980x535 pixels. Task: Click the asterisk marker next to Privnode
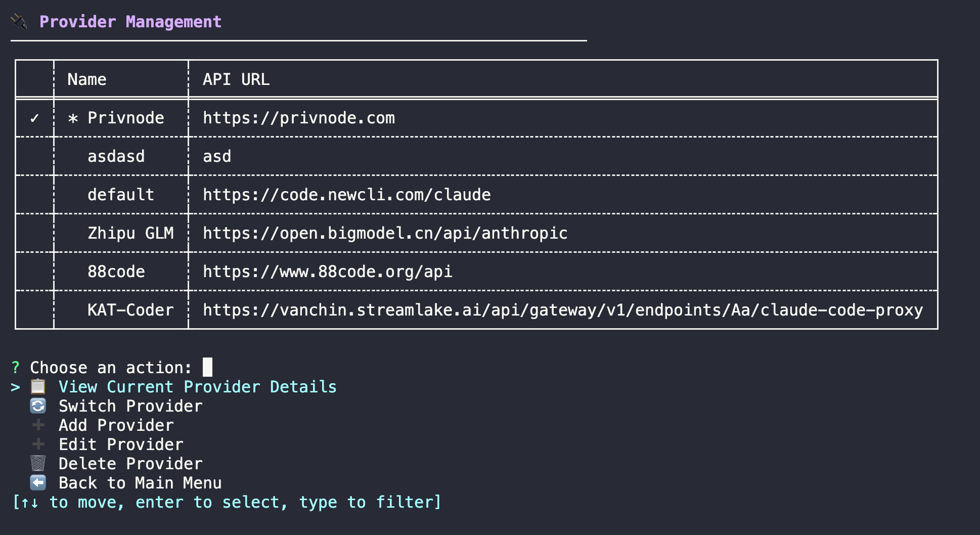tap(73, 118)
